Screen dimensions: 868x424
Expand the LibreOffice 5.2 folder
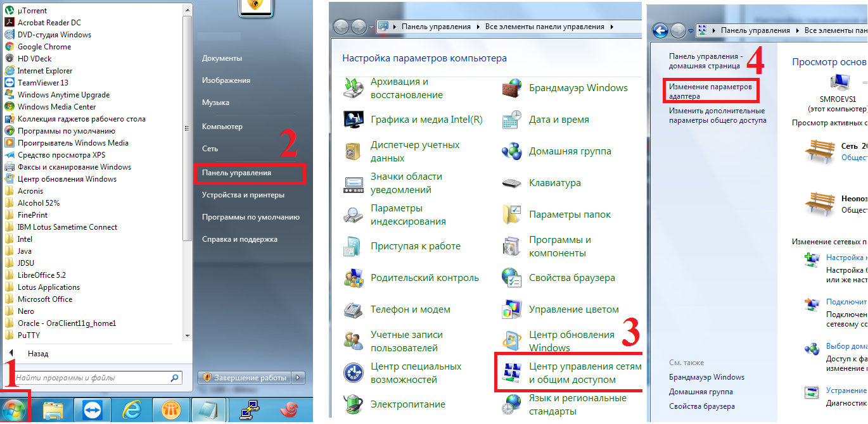(41, 275)
